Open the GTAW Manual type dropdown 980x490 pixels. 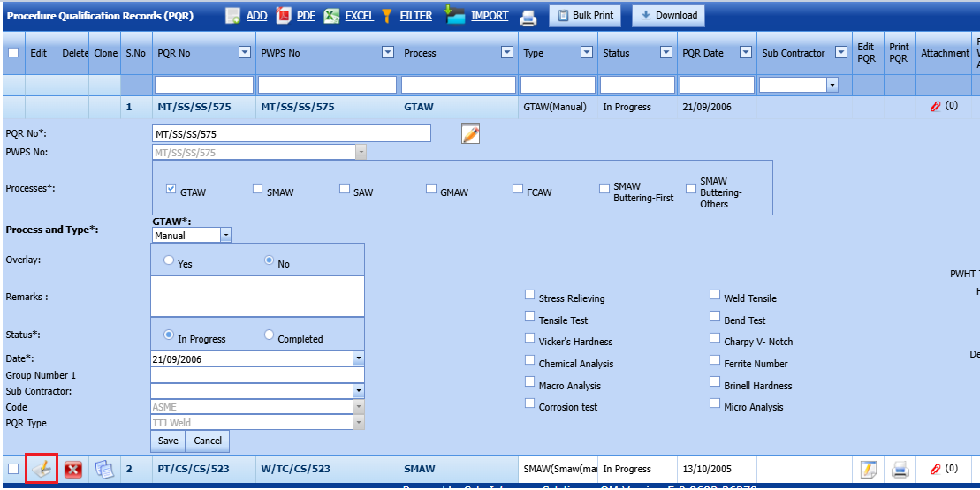(225, 236)
